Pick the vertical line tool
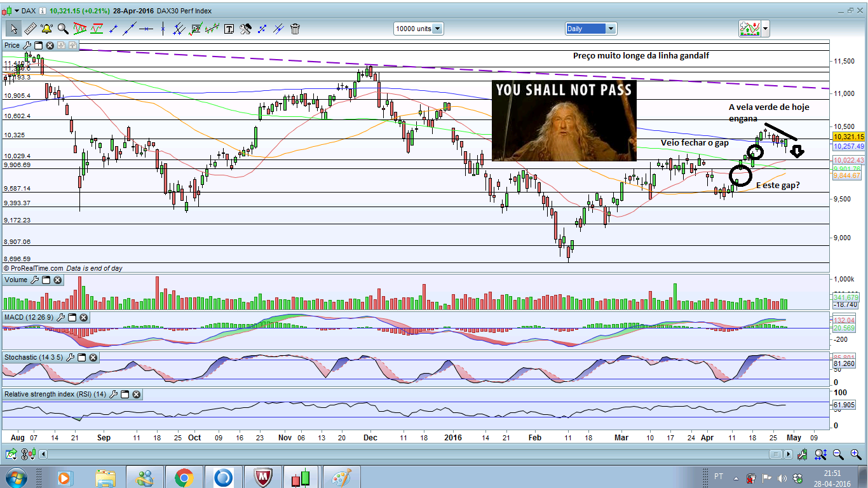 click(x=163, y=29)
